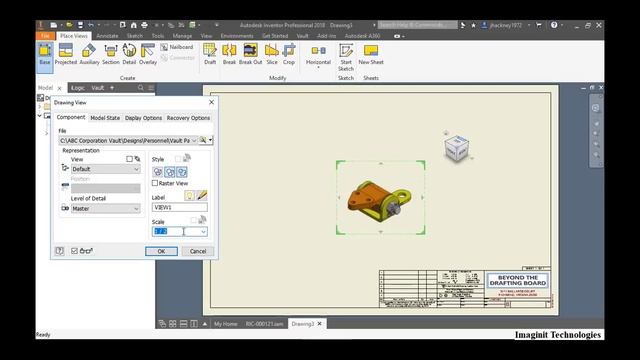640x360 pixels.
Task: Expand the Horizontal tool dropdown arrow
Action: click(x=318, y=67)
